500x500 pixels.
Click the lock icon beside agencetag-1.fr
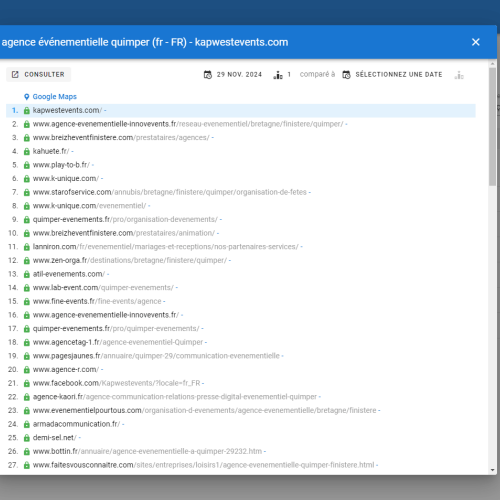pyautogui.click(x=27, y=343)
